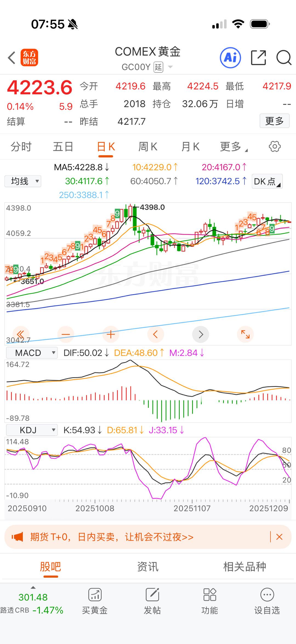Open the DK点 selector
296x644 pixels.
(x=267, y=181)
